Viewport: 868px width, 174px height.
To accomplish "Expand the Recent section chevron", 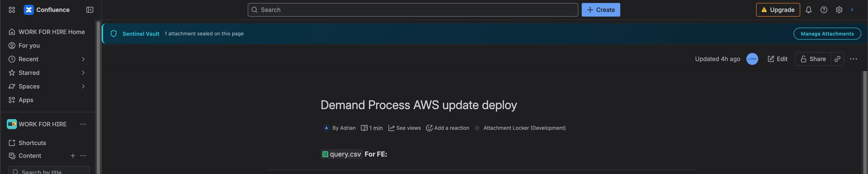I will 83,59.
